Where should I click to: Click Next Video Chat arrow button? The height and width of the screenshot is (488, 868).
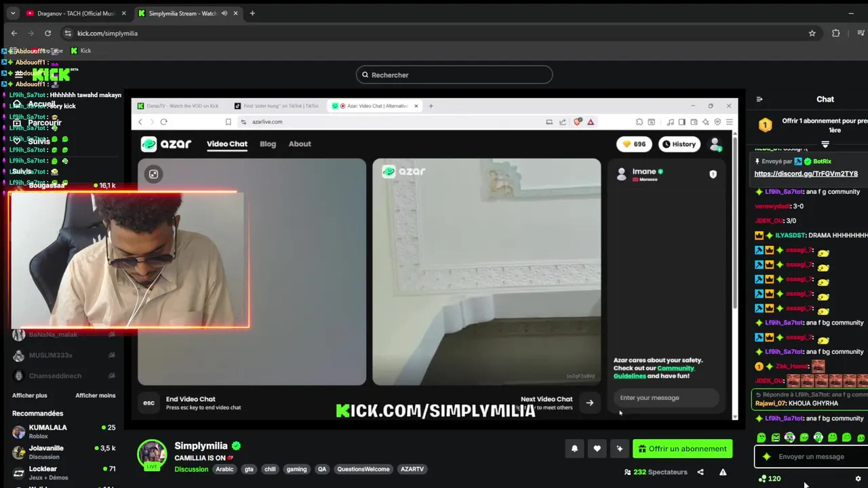(589, 403)
